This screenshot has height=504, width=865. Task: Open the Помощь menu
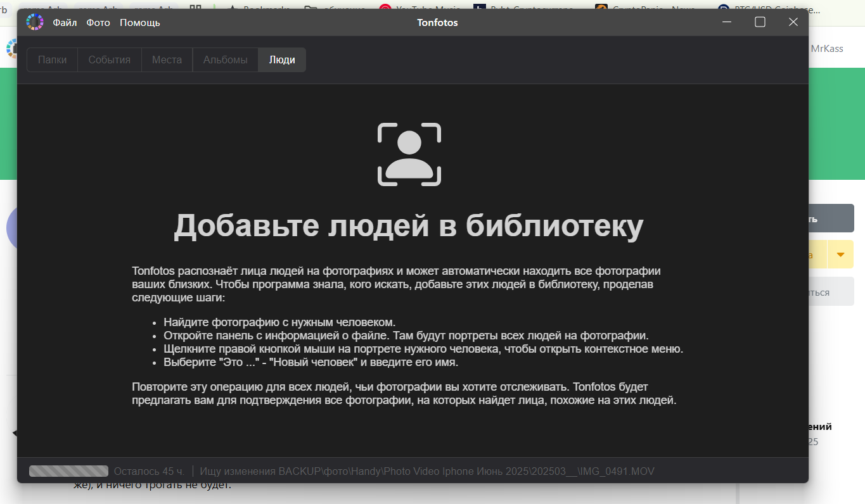[x=140, y=23]
